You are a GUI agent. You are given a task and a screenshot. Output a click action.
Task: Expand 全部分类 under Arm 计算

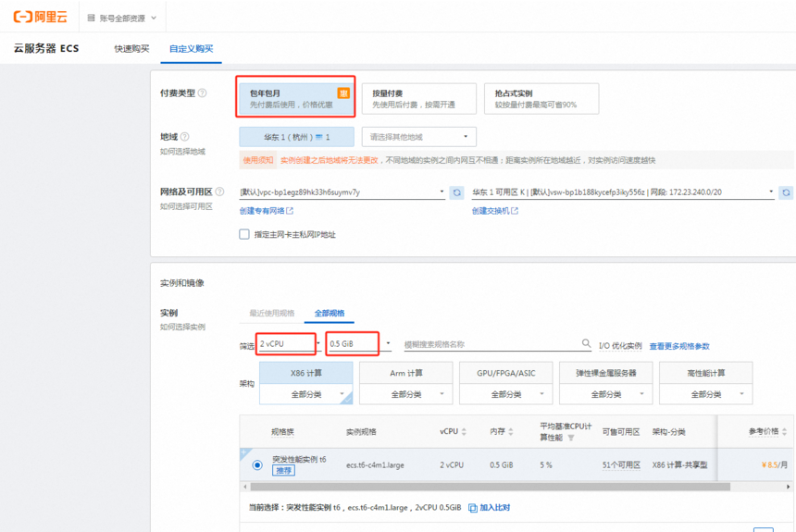[406, 394]
